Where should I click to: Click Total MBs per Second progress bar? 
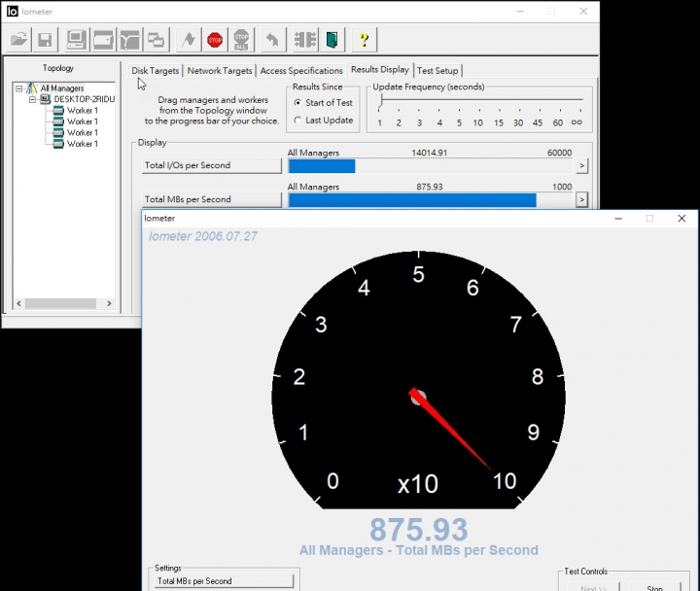click(x=430, y=200)
